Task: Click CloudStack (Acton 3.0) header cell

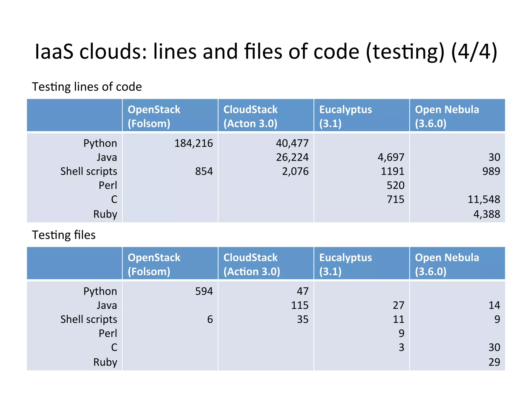Action: (250, 116)
